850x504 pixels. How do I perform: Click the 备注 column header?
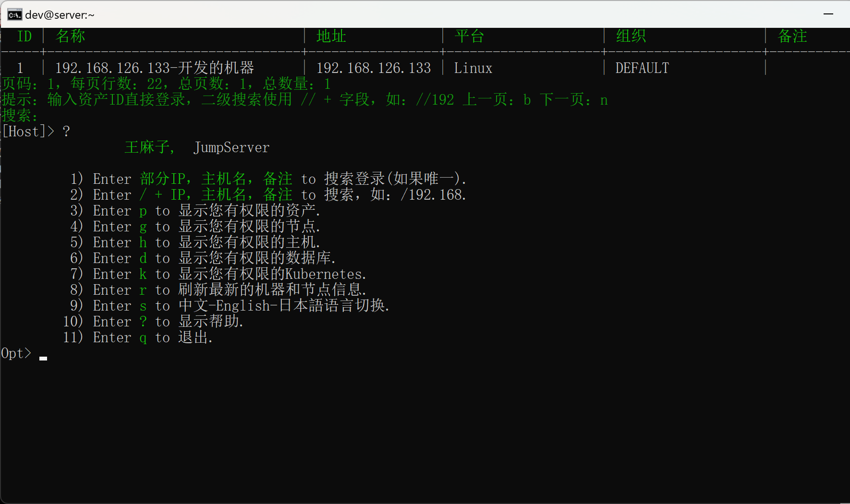tap(792, 36)
